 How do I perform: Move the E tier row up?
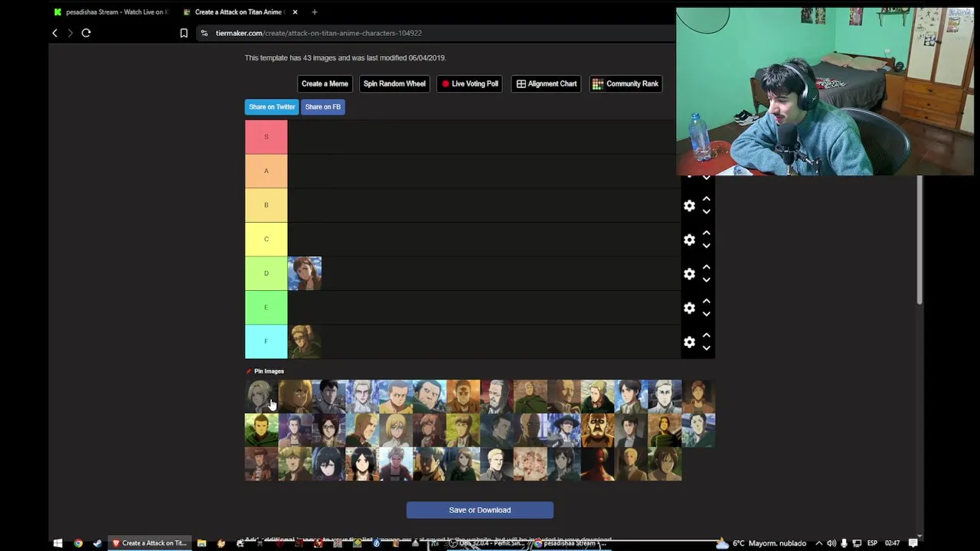coord(707,301)
